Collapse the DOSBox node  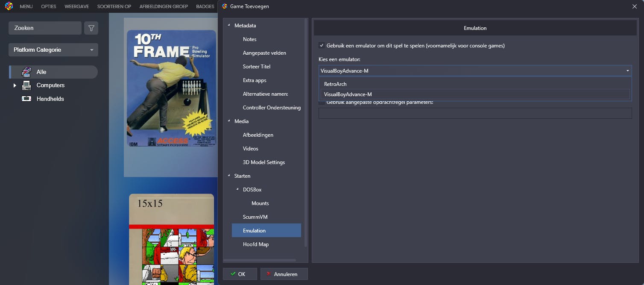[x=237, y=190]
